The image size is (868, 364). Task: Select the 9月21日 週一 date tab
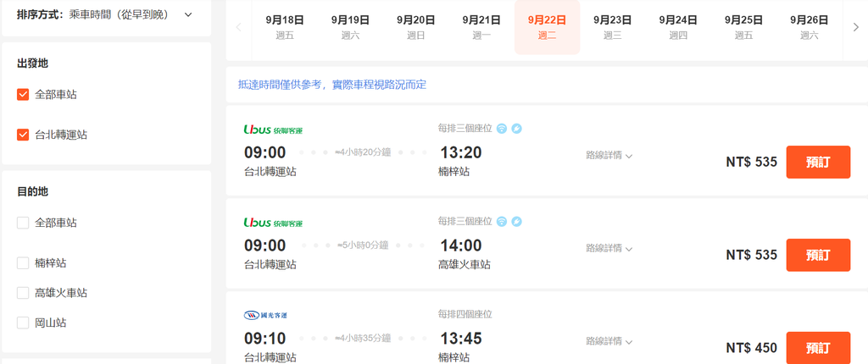(481, 28)
